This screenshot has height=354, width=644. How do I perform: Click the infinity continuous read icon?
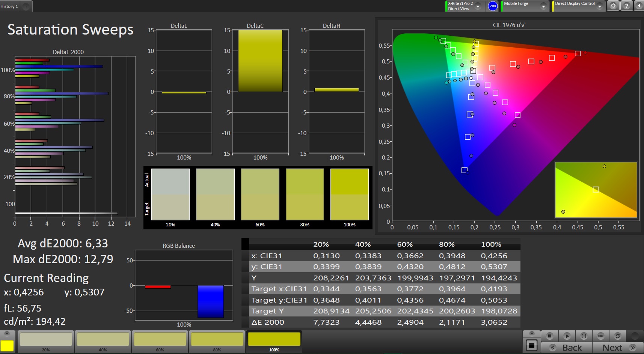click(601, 336)
